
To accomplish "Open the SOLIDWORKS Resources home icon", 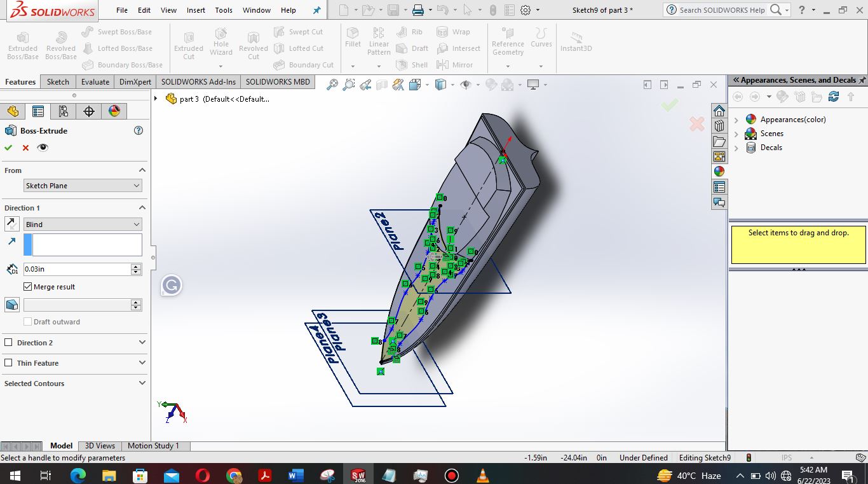I will tap(719, 111).
